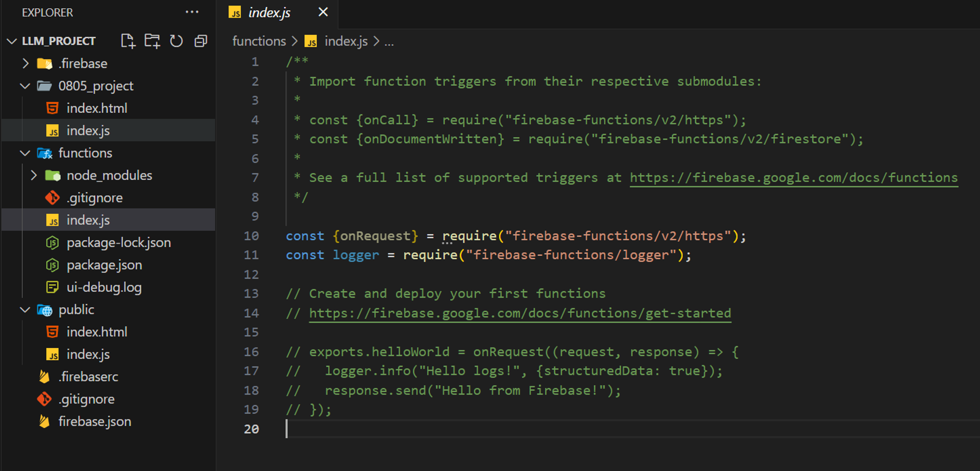Image resolution: width=980 pixels, height=471 pixels.
Task: Open ui-debug.log file
Action: (104, 287)
